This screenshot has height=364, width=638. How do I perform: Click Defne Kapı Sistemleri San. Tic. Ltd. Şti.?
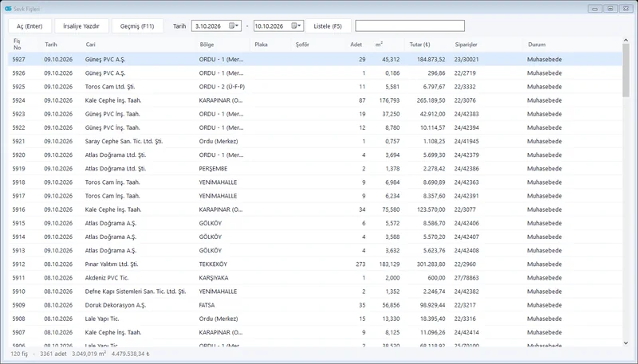(x=136, y=292)
